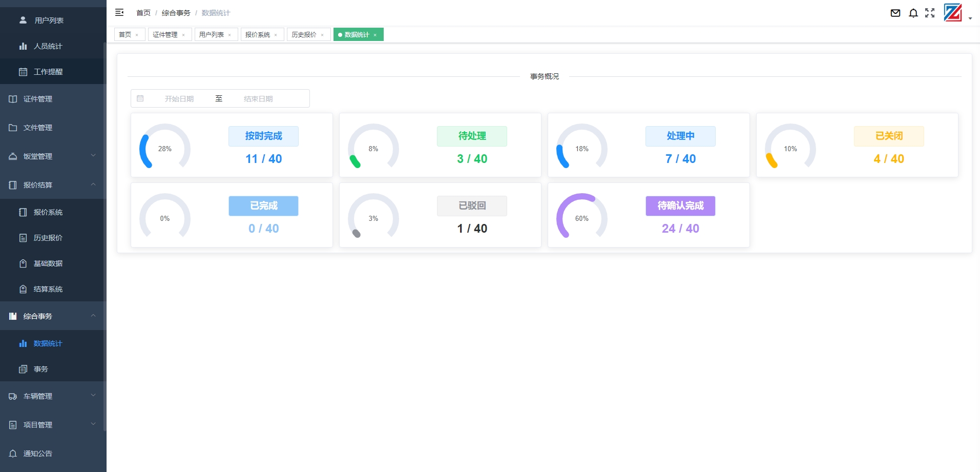Image resolution: width=980 pixels, height=472 pixels.
Task: Click the 项目管理 list icon
Action: click(13, 424)
